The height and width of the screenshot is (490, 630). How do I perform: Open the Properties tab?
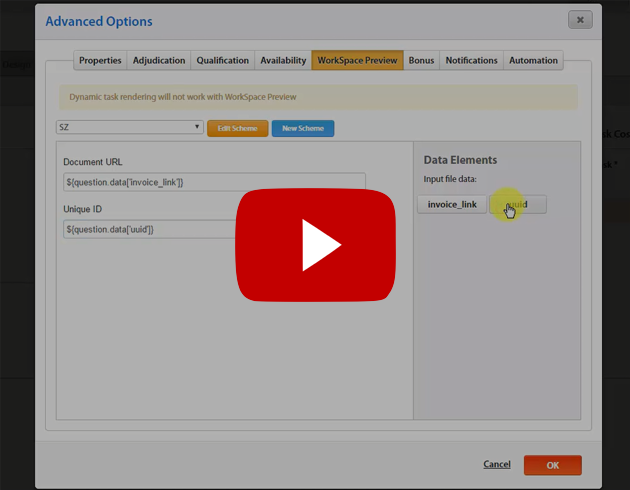pyautogui.click(x=100, y=60)
